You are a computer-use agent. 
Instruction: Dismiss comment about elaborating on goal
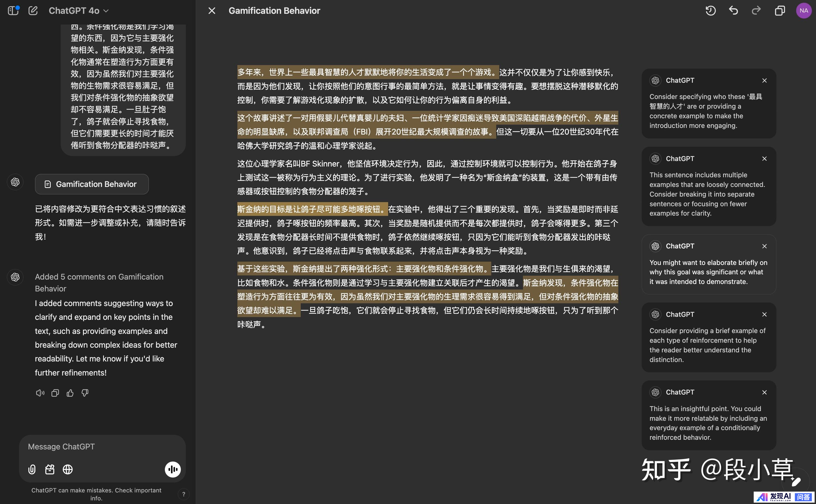point(764,246)
